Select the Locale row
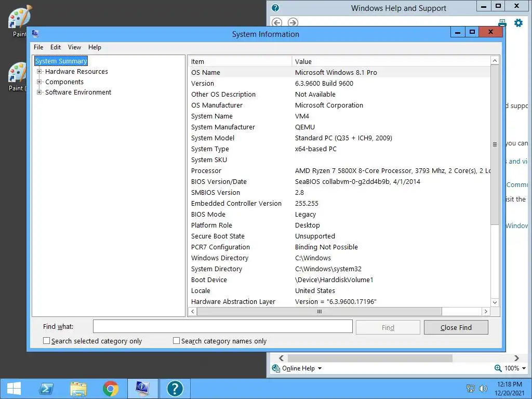The image size is (532, 399). pos(339,291)
